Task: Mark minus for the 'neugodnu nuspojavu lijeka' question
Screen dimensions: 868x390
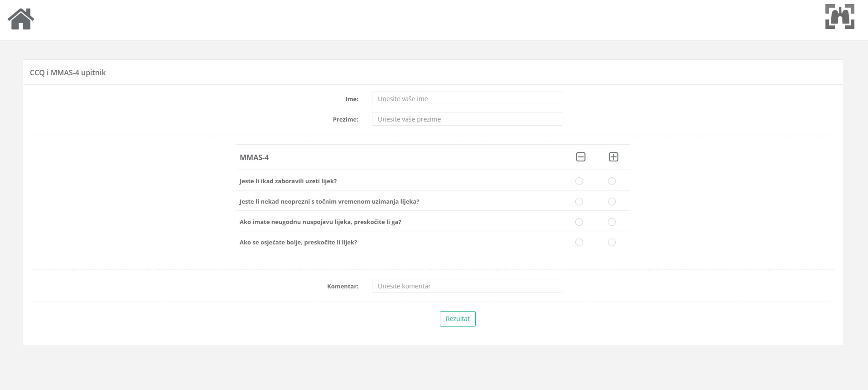Action: tap(579, 222)
